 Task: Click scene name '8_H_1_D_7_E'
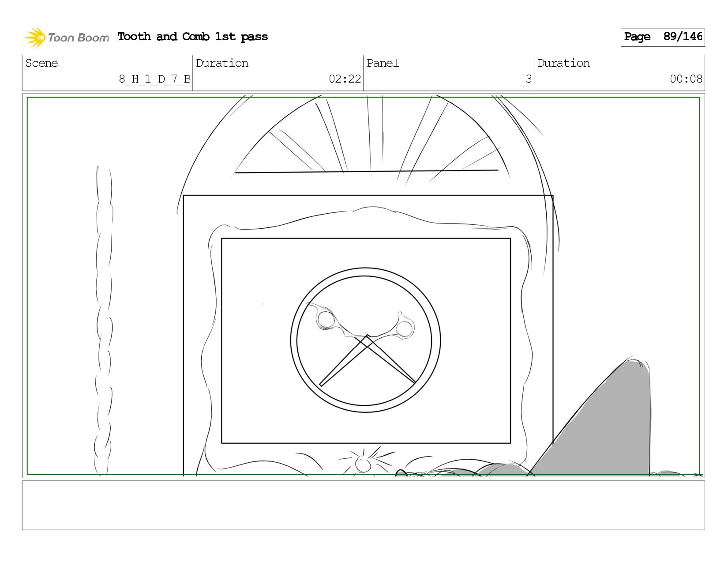154,79
